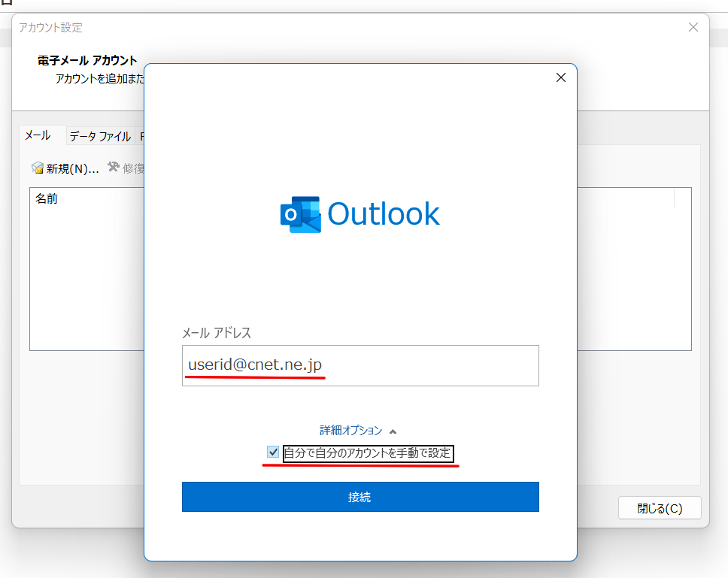Image resolution: width=728 pixels, height=578 pixels.
Task: Click the 自分で自分のアカウントを手動で設定 label
Action: pyautogui.click(x=368, y=452)
